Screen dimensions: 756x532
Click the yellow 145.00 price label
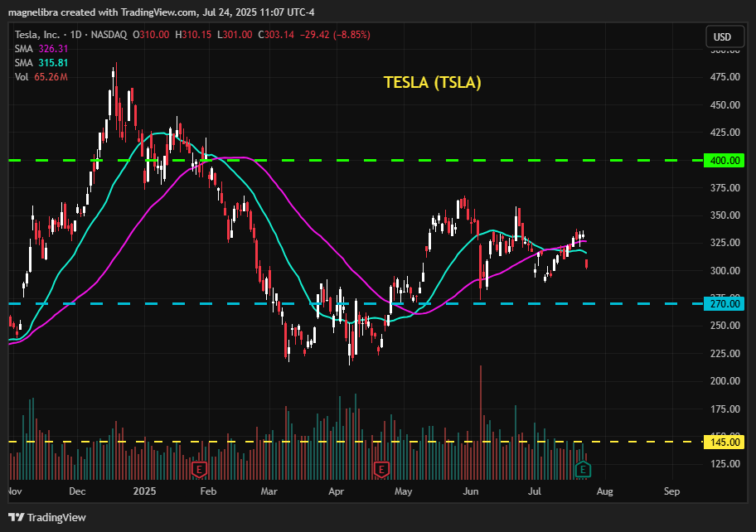724,442
